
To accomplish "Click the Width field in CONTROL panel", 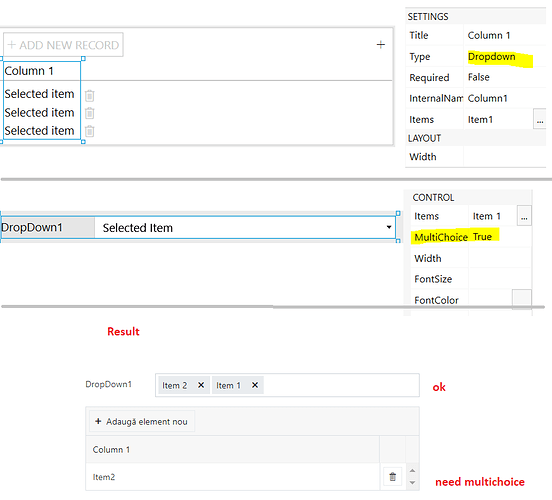I will pos(499,258).
